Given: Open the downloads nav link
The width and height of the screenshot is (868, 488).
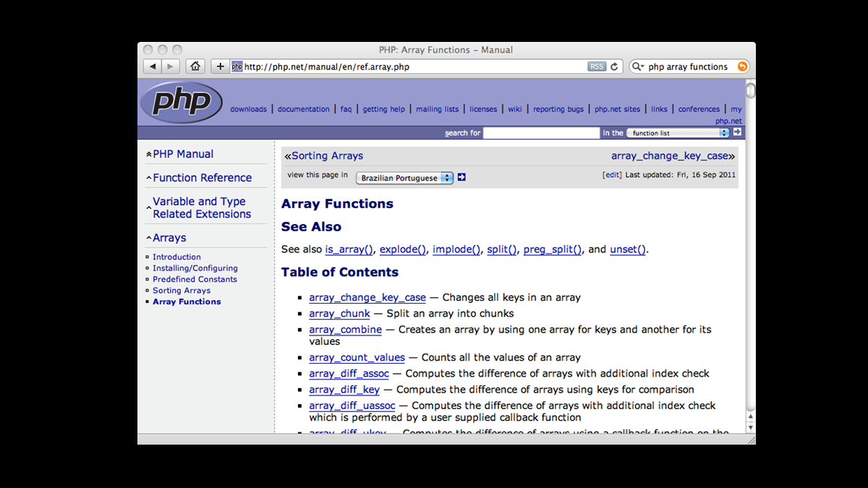Looking at the screenshot, I should click(x=248, y=109).
